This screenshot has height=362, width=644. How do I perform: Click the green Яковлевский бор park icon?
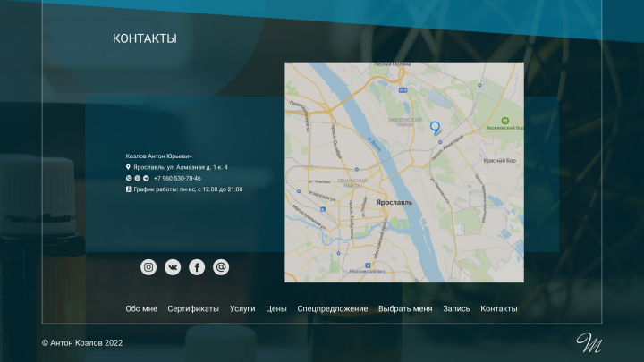505,121
